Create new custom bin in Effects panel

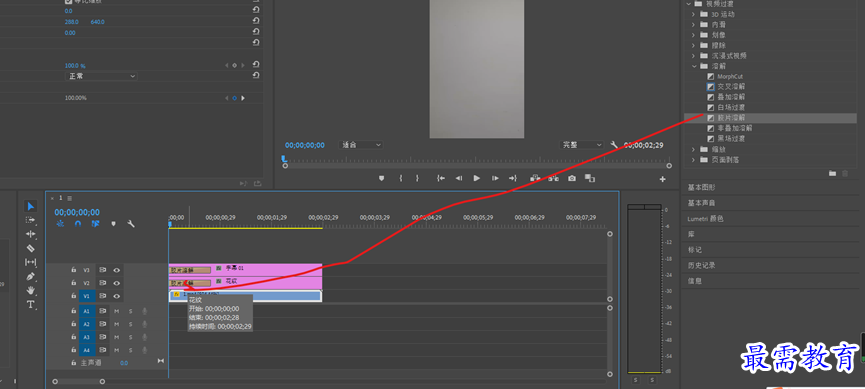click(x=832, y=174)
